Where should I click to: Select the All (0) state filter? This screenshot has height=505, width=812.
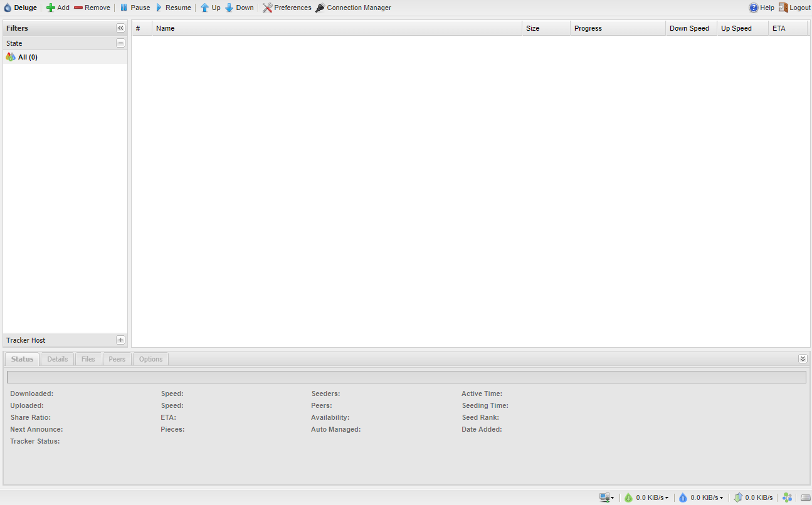[65, 57]
